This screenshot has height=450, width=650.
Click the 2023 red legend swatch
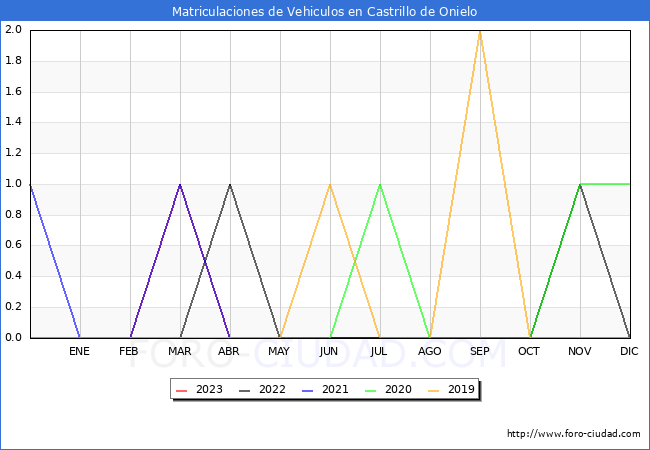click(182, 390)
